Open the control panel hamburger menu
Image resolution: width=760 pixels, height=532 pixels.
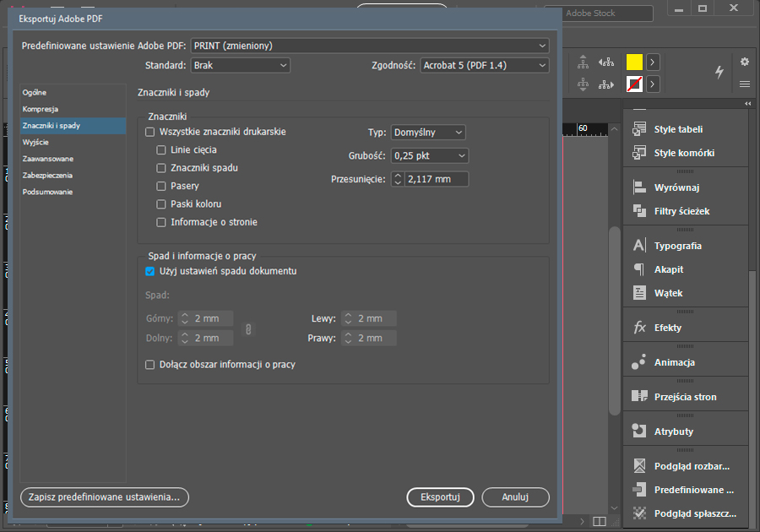coord(745,84)
